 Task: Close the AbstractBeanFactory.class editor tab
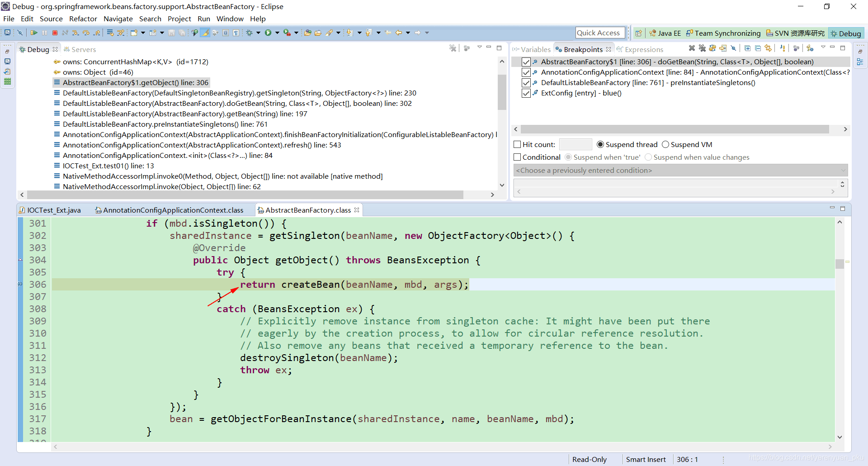pyautogui.click(x=357, y=210)
